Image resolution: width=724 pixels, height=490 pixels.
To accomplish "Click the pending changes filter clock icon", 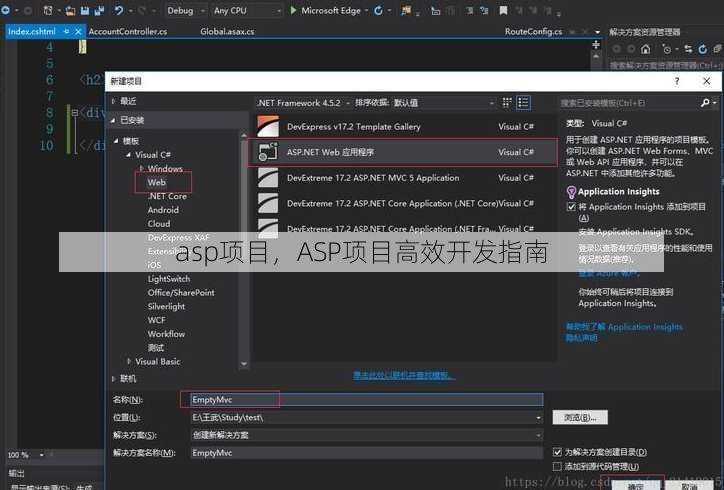I will tap(666, 48).
